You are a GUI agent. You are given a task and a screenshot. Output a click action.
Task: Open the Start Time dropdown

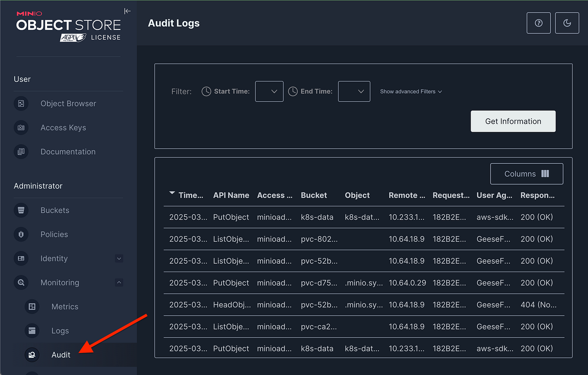click(269, 91)
